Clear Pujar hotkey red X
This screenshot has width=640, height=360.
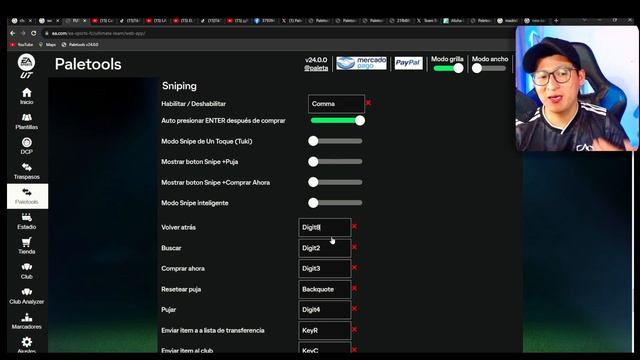coord(354,309)
